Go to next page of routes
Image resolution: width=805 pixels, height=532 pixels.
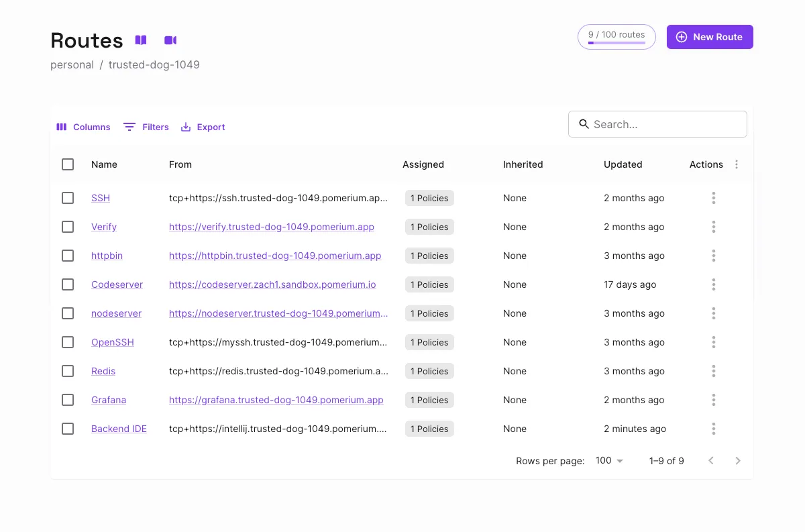click(738, 461)
